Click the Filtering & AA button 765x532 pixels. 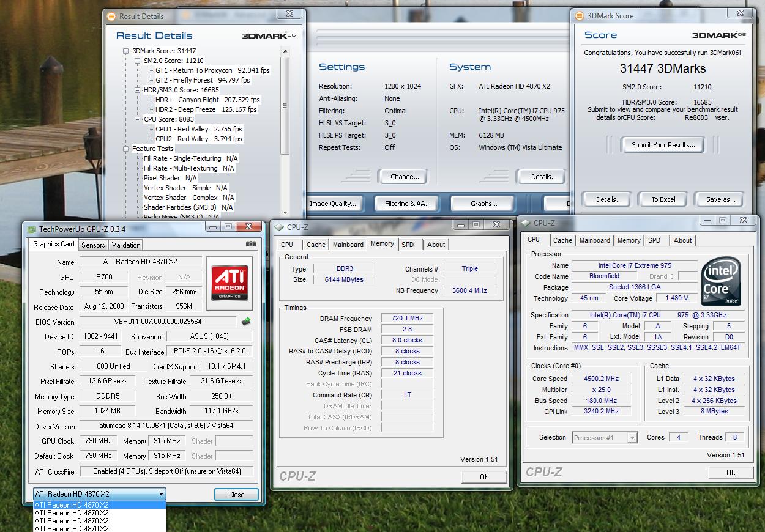click(x=408, y=204)
